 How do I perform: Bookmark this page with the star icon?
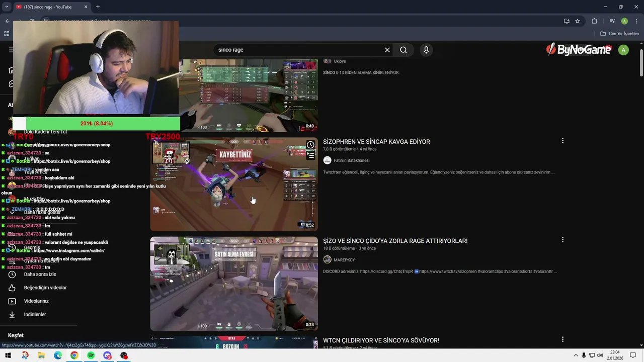pos(578,21)
